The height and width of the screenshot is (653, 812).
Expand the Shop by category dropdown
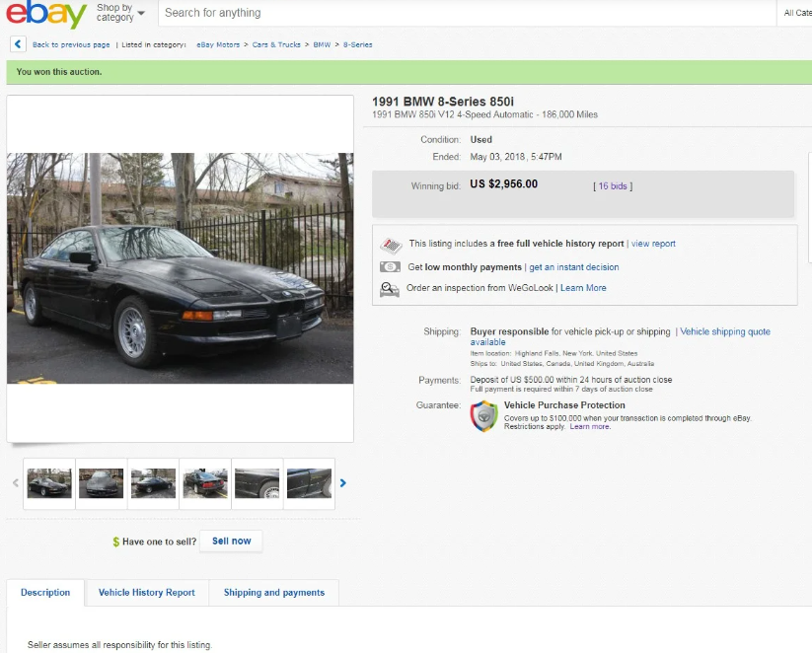[x=120, y=13]
